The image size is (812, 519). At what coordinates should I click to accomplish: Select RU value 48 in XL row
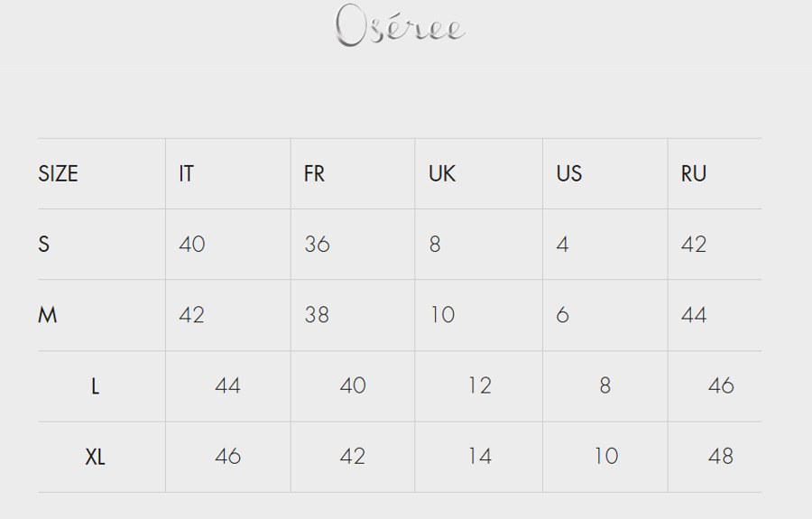(721, 457)
